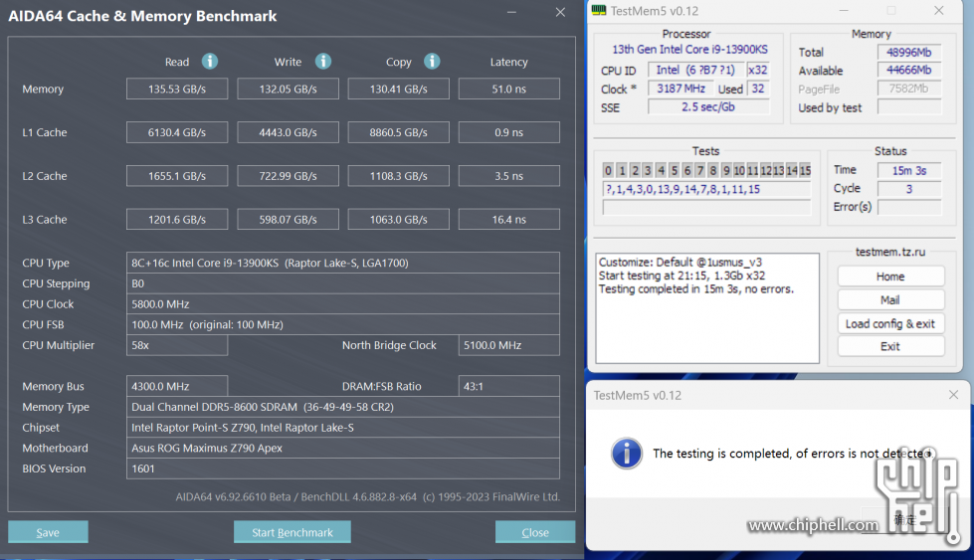
Task: Click the Copy info icon
Action: tap(433, 62)
